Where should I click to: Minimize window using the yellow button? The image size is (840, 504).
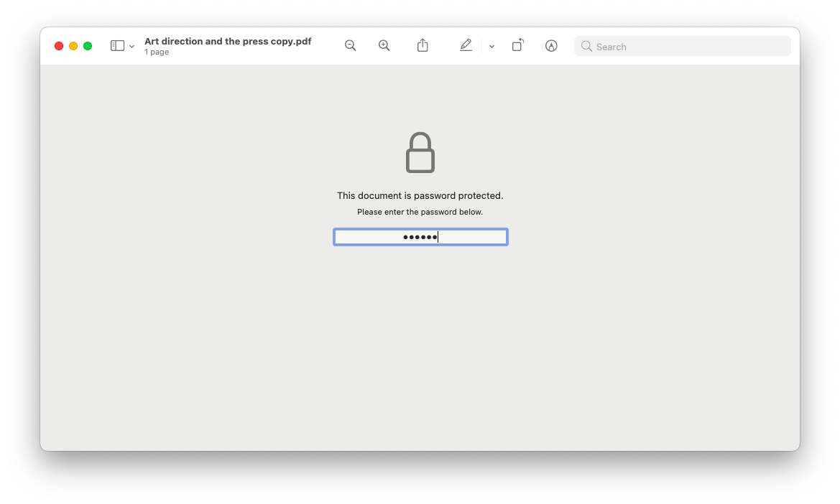click(73, 46)
